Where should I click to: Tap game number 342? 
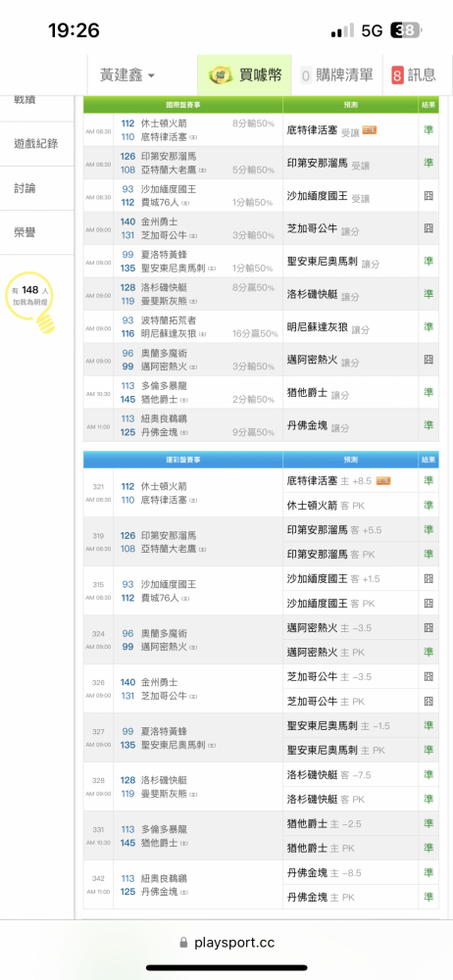(x=98, y=878)
